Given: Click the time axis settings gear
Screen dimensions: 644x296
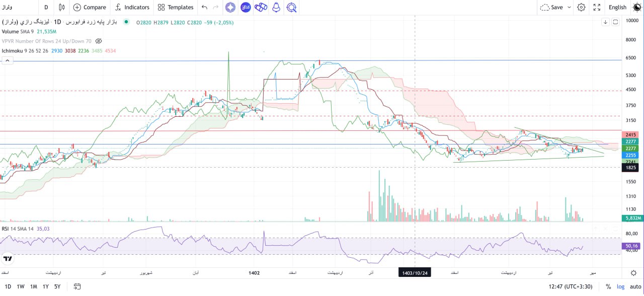Looking at the screenshot, I should pyautogui.click(x=633, y=272).
